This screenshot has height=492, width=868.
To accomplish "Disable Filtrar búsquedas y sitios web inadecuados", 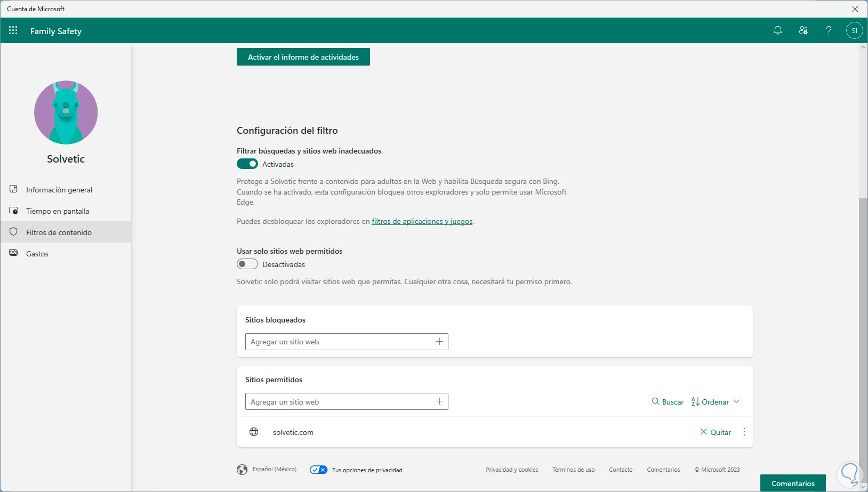I will [247, 164].
